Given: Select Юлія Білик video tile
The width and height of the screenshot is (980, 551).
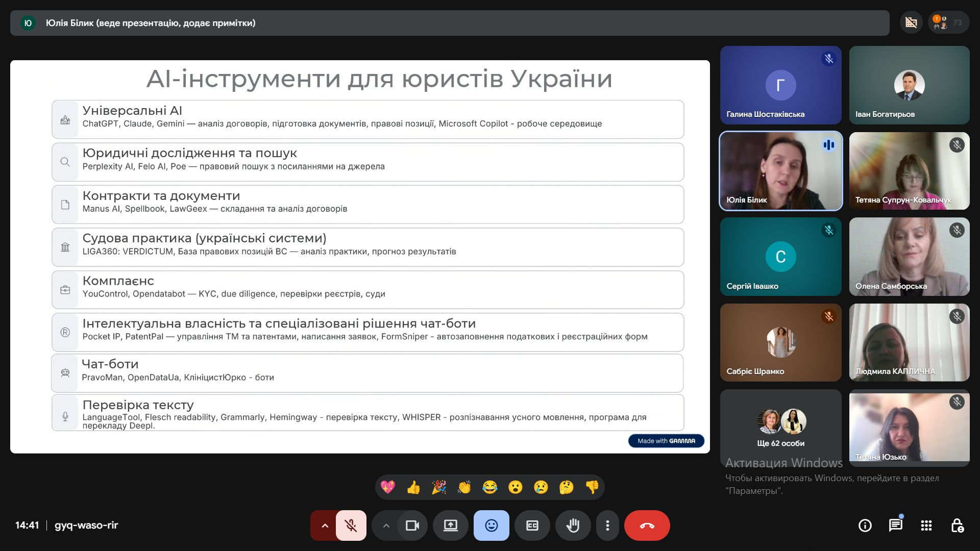Looking at the screenshot, I should pyautogui.click(x=780, y=171).
